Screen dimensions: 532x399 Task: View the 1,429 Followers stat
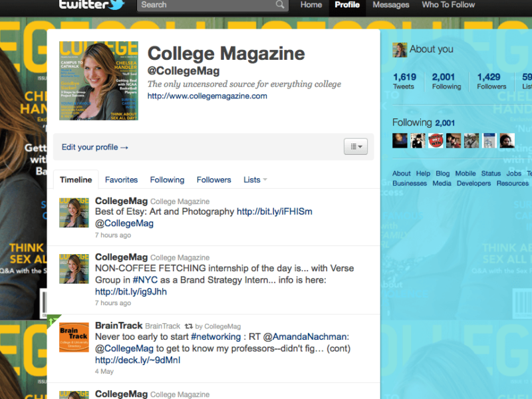(491, 81)
